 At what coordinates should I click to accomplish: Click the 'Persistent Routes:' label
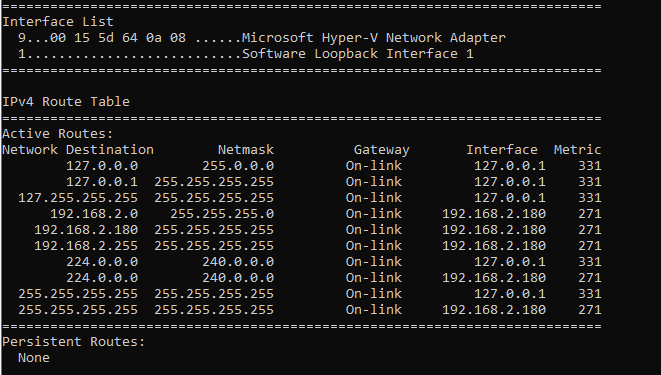coord(74,342)
